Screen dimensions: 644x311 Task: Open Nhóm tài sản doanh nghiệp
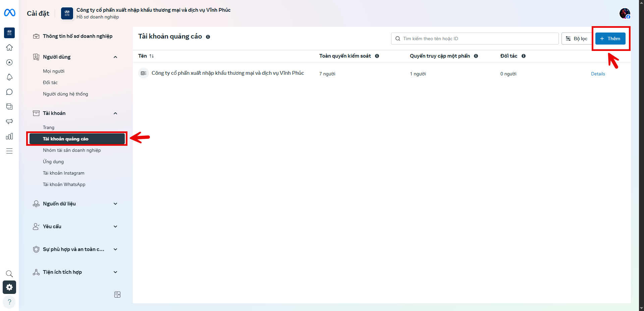coord(72,150)
